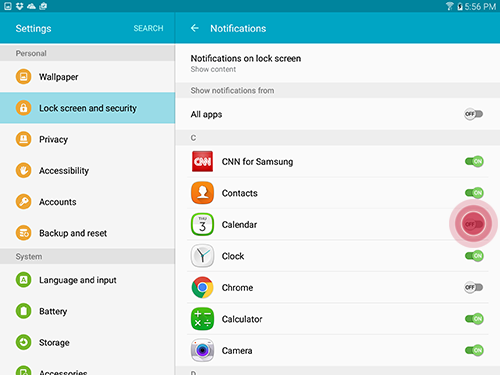This screenshot has width=500, height=375.
Task: Open Language and input settings
Action: 87,280
